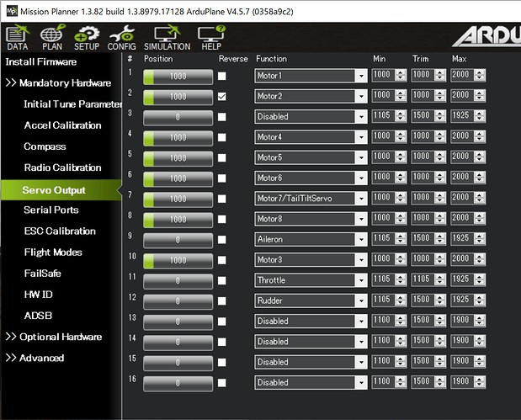Open Flight Modes page
The width and height of the screenshot is (521, 420).
click(x=53, y=253)
